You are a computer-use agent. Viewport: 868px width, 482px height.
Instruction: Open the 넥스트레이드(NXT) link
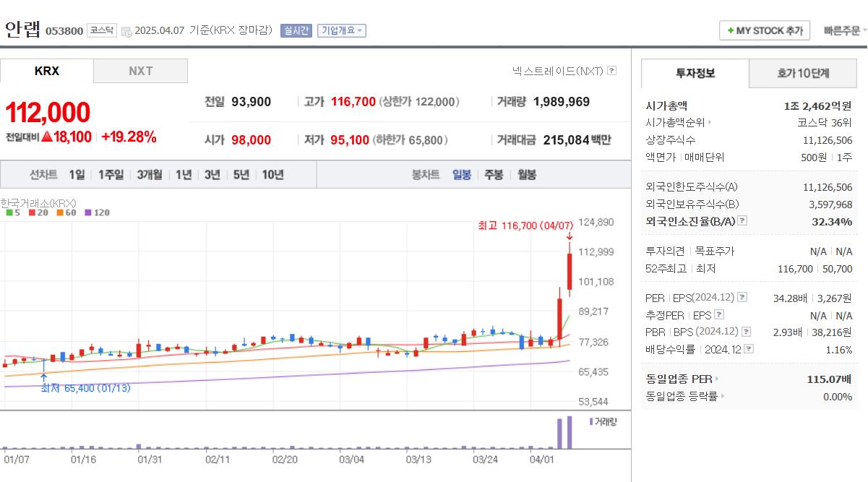557,71
